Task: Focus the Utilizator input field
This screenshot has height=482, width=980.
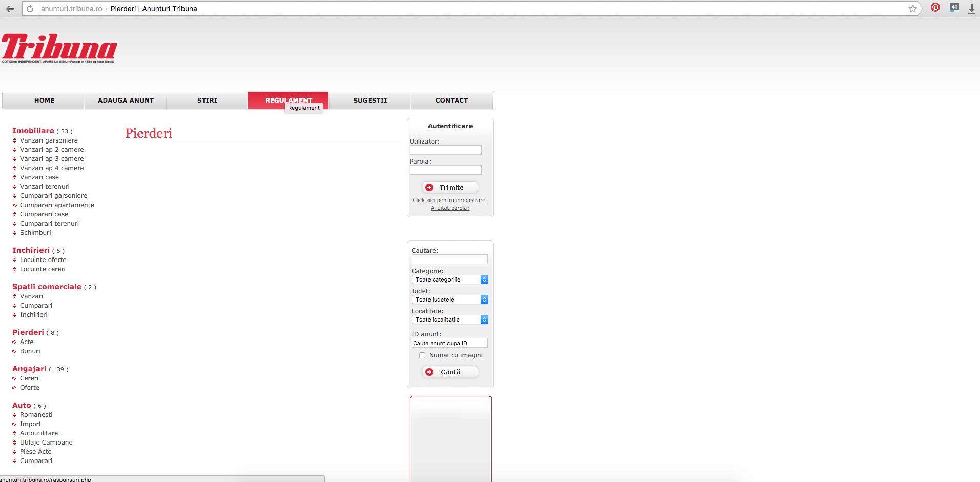Action: pos(445,150)
